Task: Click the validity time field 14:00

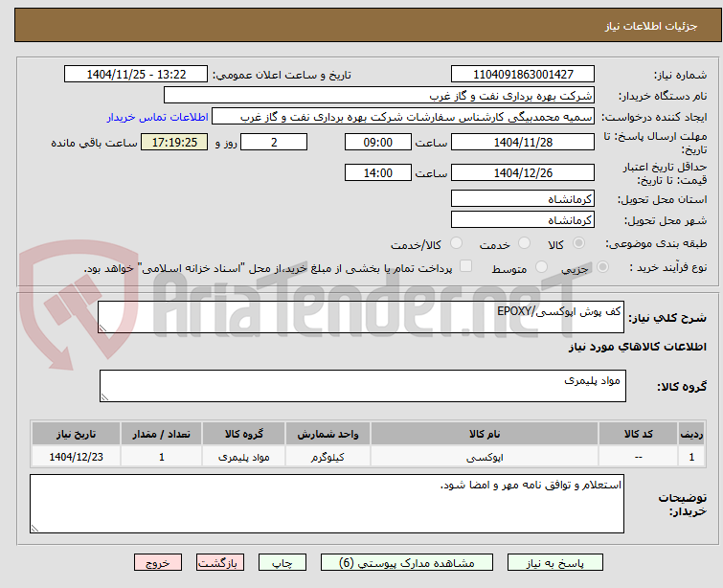Action: tap(378, 173)
